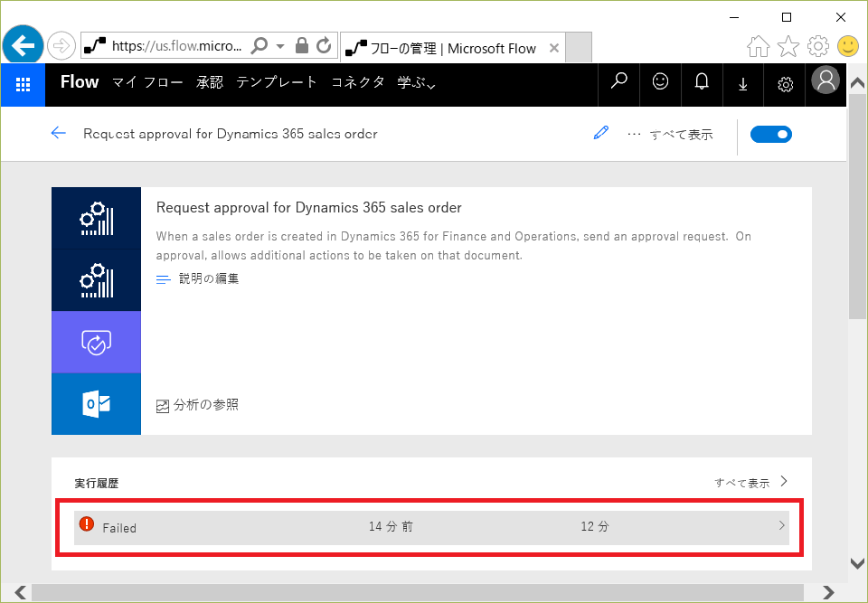Toggle the flow on/off switch
This screenshot has height=603, width=868.
pyautogui.click(x=770, y=134)
